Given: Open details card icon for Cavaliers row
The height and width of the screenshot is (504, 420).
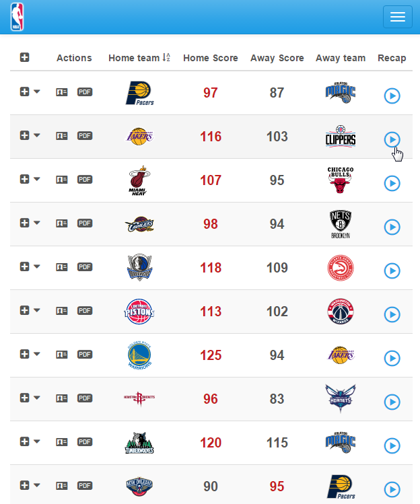Looking at the screenshot, I should pos(62,223).
